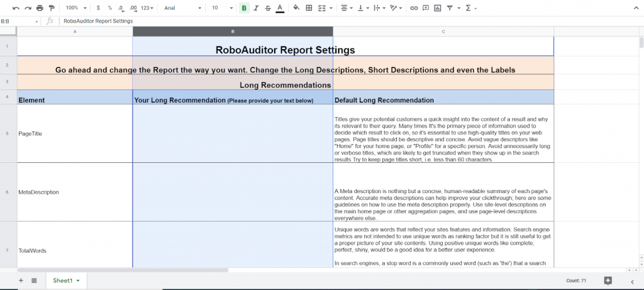Toggle strikethrough formatting
The height and width of the screenshot is (290, 644).
(x=268, y=8)
